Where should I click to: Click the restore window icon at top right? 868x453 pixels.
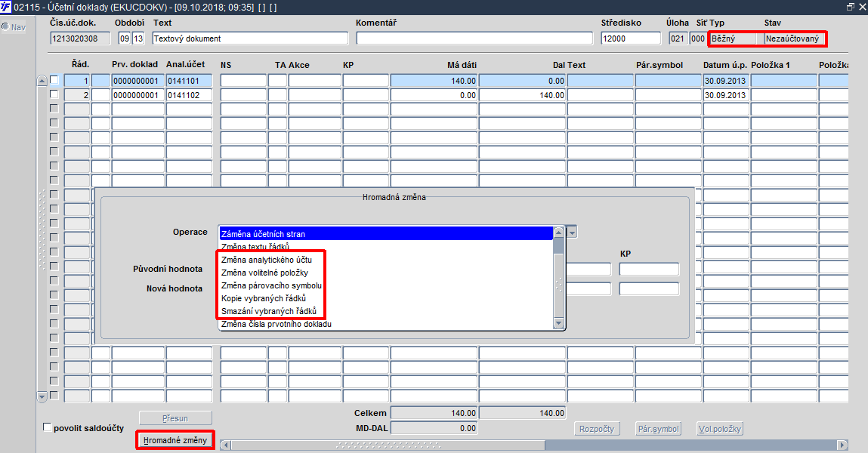851,7
